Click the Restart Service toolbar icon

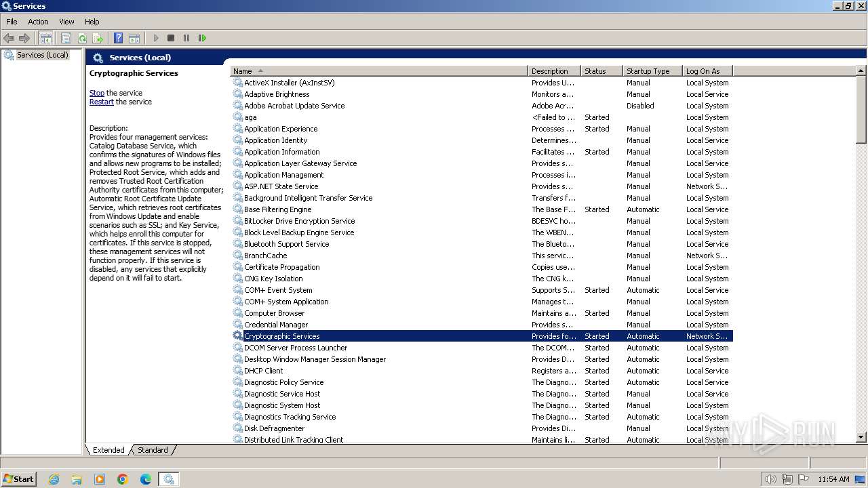coord(202,38)
